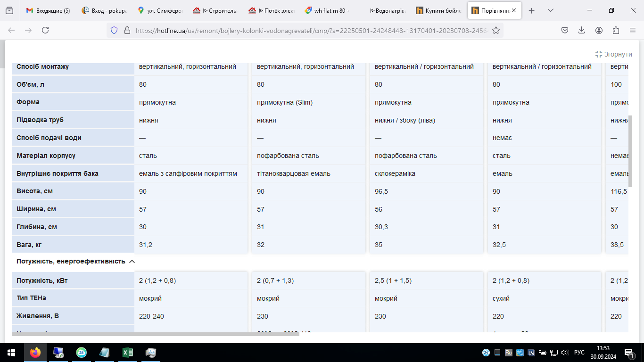
Task: Collapse the Потужність, енергоефективність section
Action: pos(132,261)
